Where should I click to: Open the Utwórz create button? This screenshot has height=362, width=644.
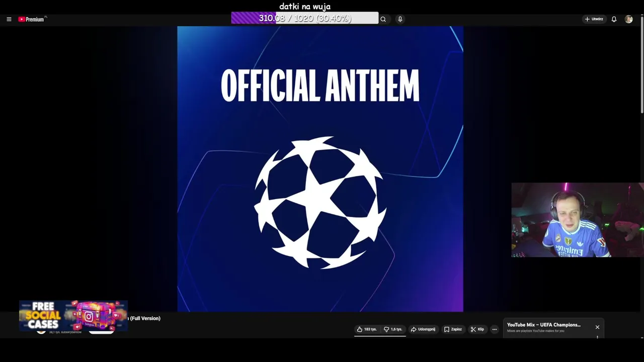click(594, 19)
